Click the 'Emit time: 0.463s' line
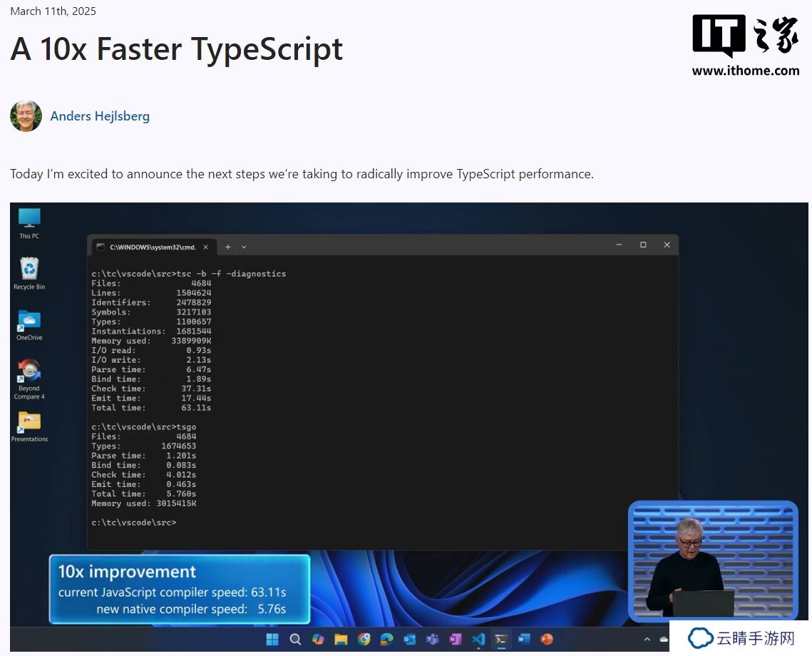 tap(144, 484)
